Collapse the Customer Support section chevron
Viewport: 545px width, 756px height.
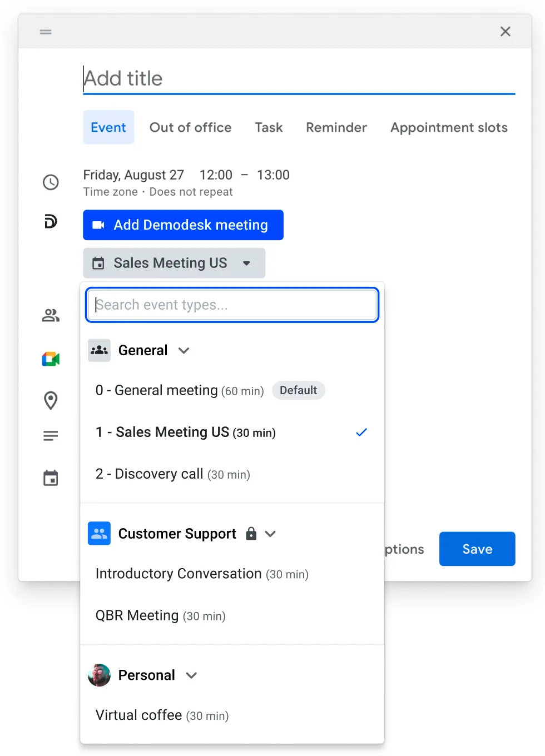pos(270,534)
